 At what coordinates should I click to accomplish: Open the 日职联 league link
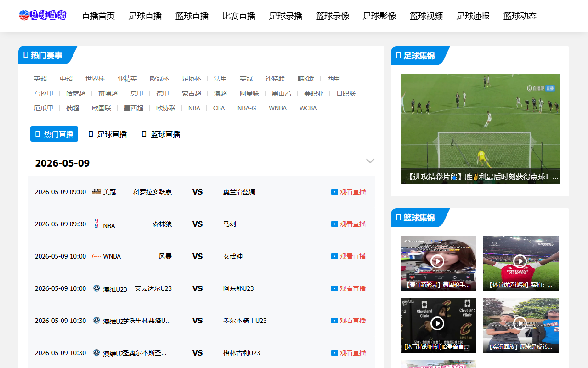(x=346, y=93)
